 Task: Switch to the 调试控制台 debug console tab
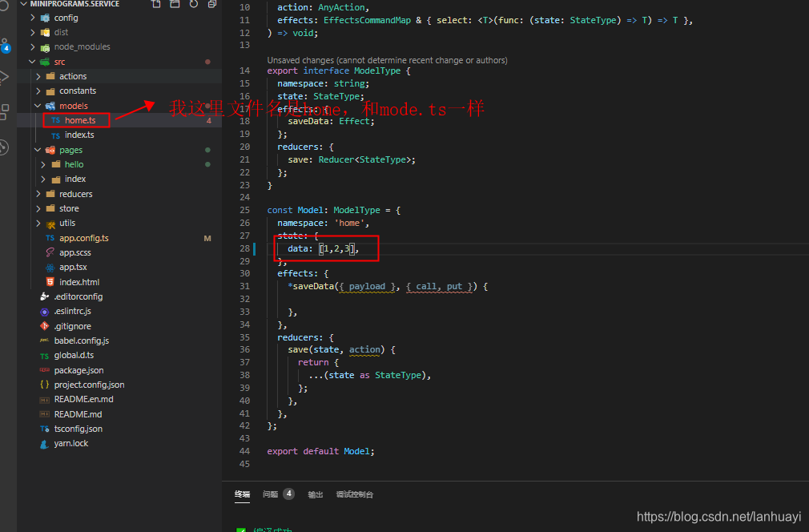355,494
